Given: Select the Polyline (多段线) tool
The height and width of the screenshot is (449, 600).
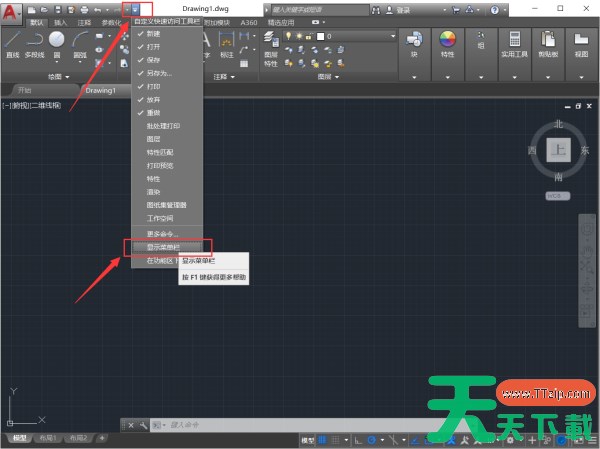Looking at the screenshot, I should click(35, 43).
